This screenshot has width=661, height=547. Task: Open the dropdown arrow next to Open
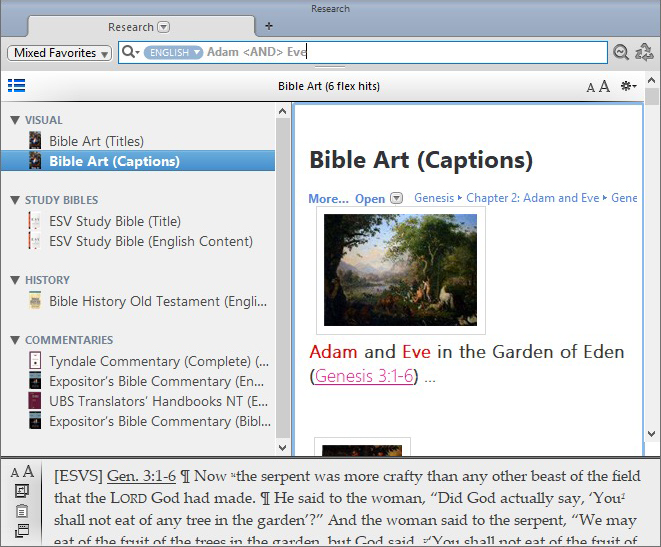[x=396, y=198]
